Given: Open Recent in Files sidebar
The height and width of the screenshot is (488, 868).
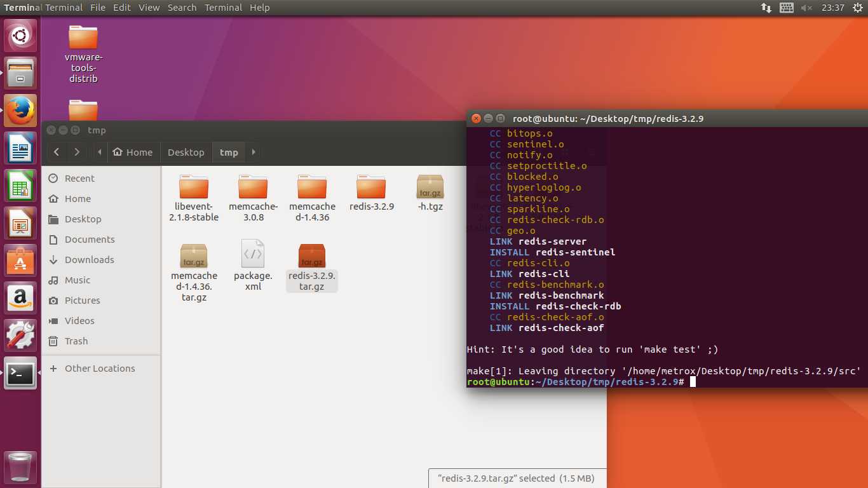Looking at the screenshot, I should pyautogui.click(x=101, y=179).
